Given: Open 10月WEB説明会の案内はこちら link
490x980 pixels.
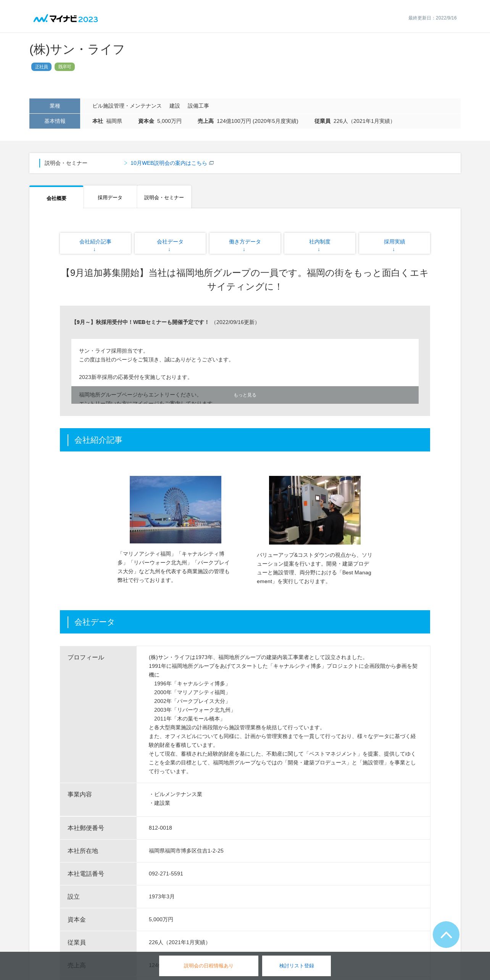Looking at the screenshot, I should 169,163.
